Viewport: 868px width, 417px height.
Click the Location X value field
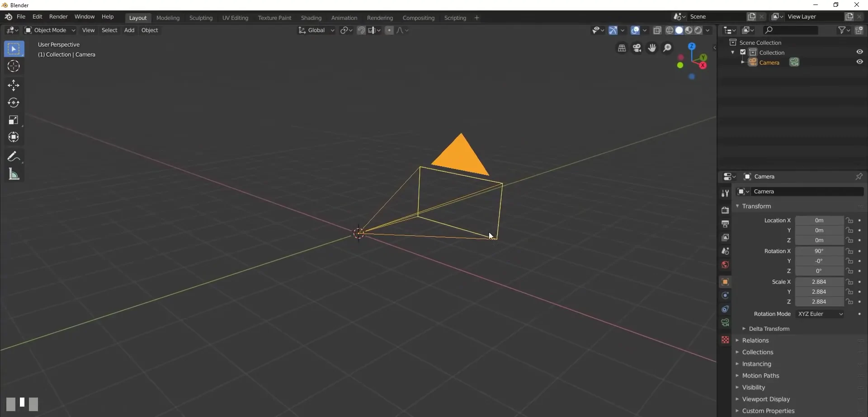[819, 220]
